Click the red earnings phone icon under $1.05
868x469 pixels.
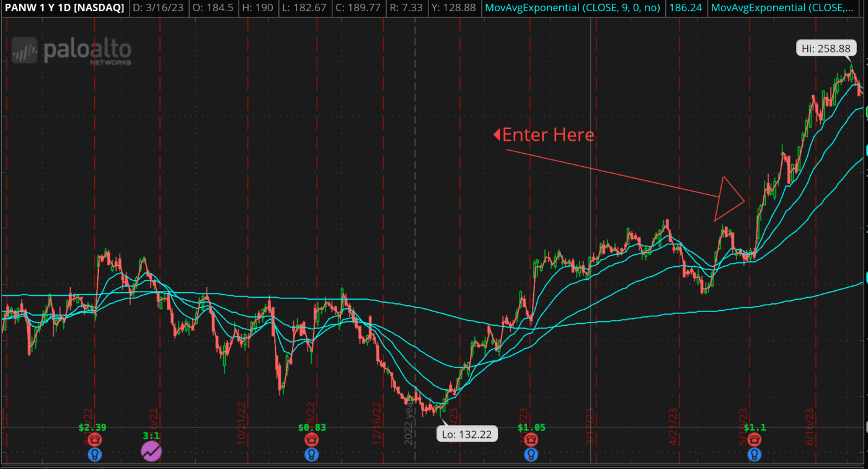click(x=531, y=440)
